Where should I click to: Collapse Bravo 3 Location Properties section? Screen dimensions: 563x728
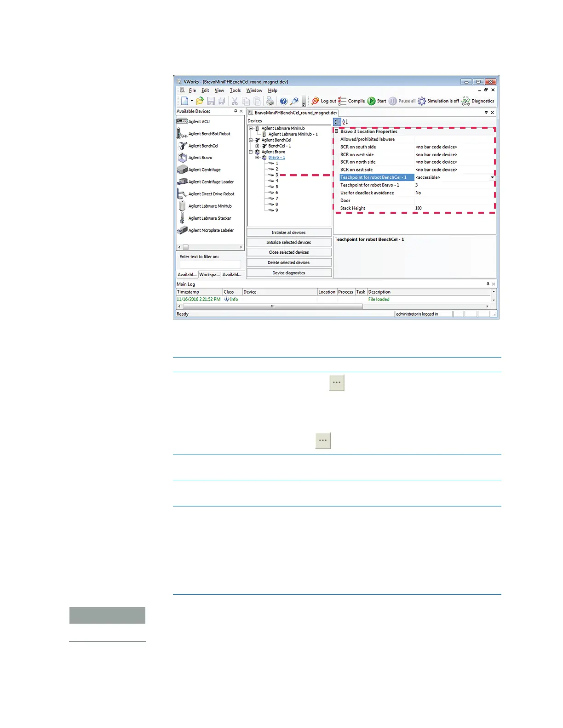(336, 131)
